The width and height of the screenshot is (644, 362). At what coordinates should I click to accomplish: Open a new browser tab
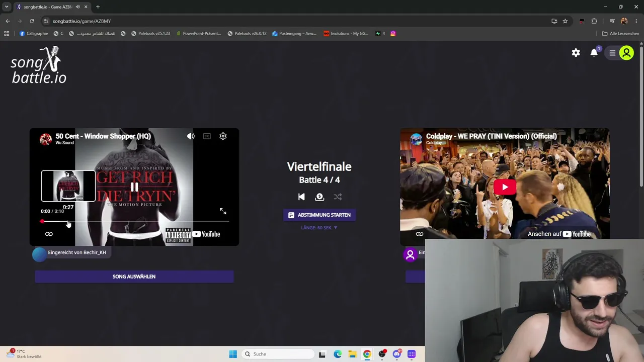(98, 7)
